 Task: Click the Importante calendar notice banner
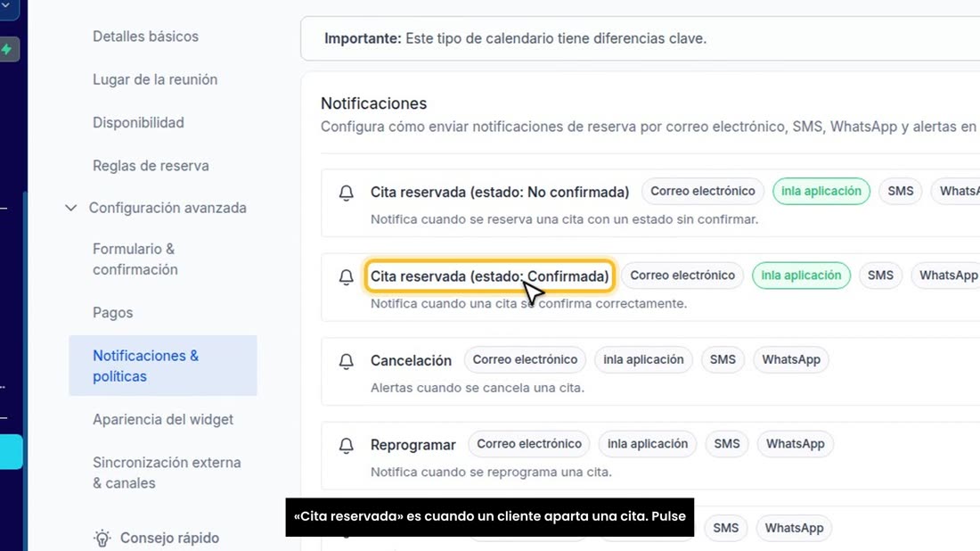pos(640,38)
